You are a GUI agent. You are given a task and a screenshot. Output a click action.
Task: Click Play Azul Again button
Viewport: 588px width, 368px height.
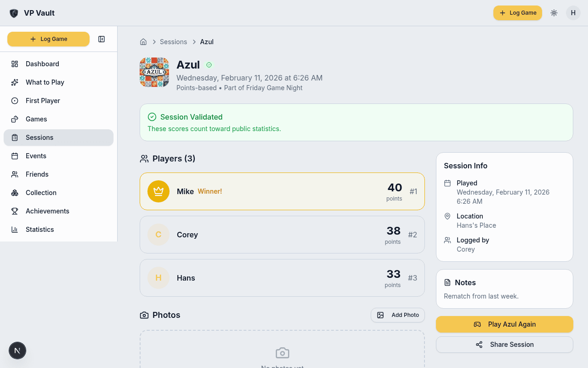[504, 324]
